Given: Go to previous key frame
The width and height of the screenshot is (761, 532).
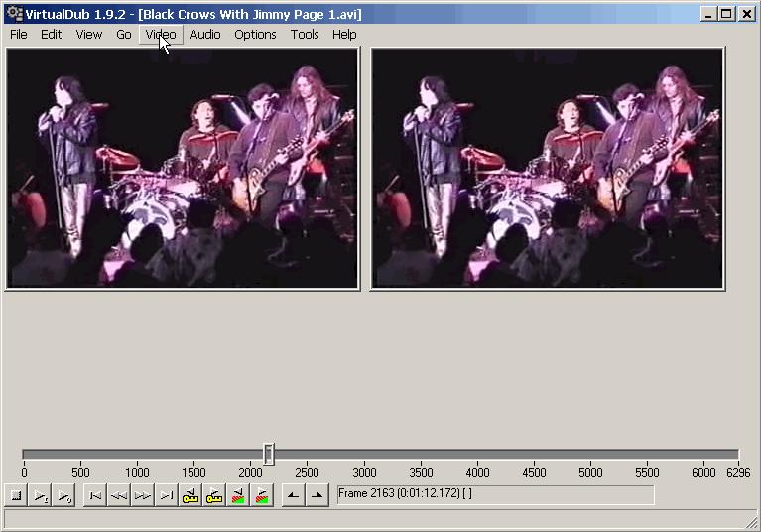Looking at the screenshot, I should point(190,495).
